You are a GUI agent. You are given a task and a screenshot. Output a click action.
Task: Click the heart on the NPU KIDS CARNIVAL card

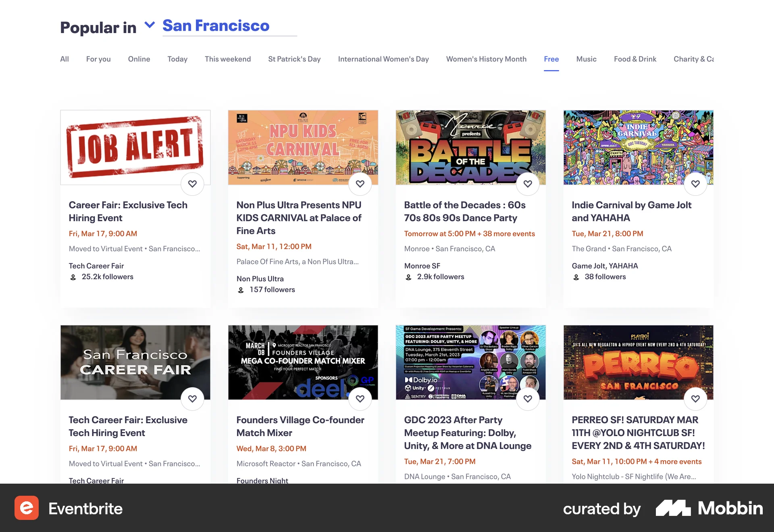pos(360,184)
